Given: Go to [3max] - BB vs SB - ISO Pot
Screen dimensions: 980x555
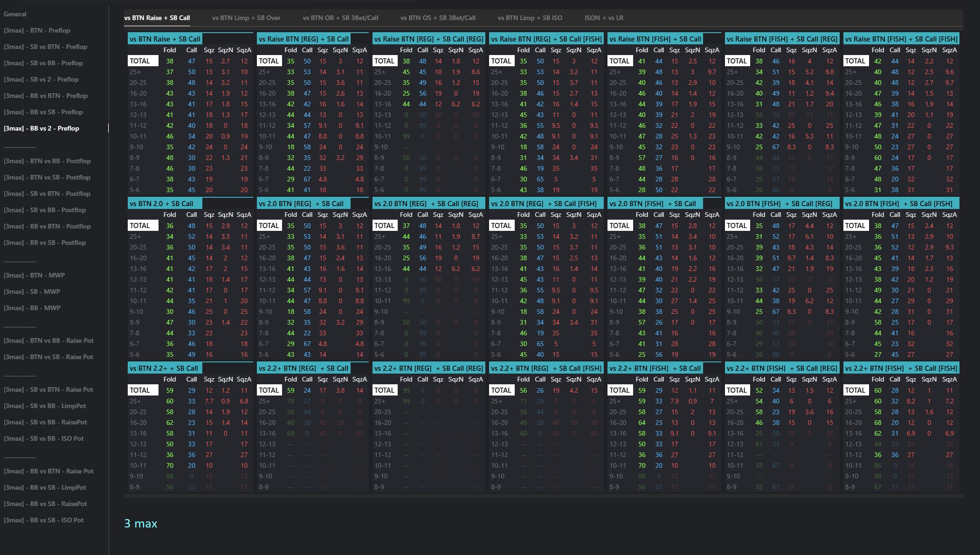Looking at the screenshot, I should (x=44, y=520).
